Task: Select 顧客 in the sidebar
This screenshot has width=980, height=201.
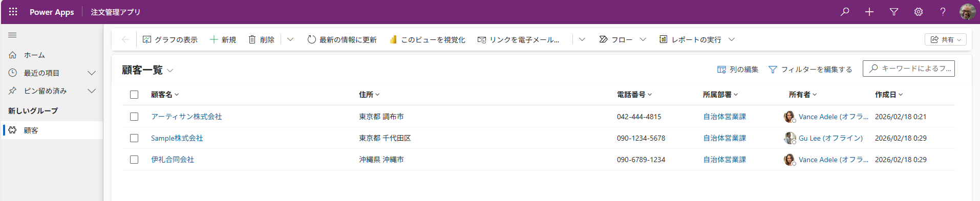Action: tap(52, 130)
